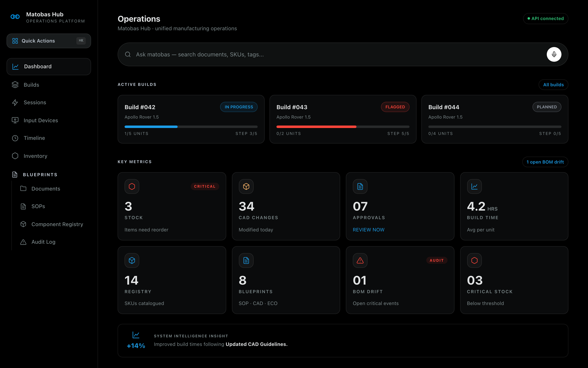
Task: Open the Dashboard page
Action: tap(49, 67)
